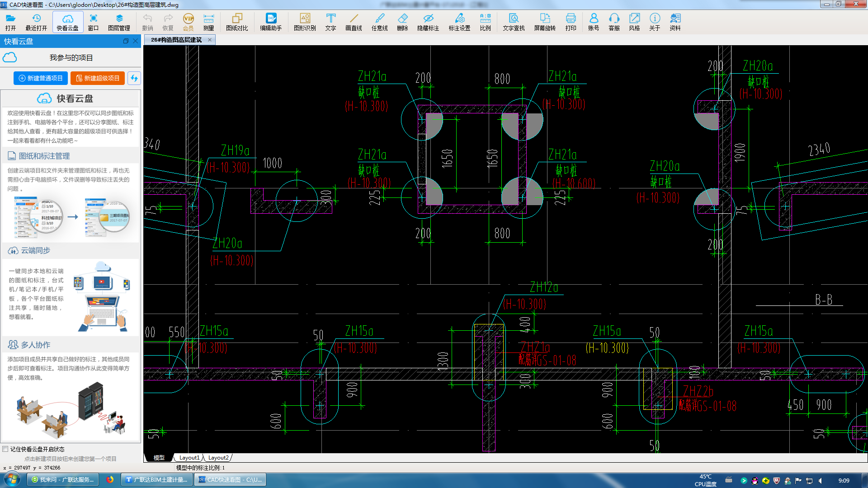The width and height of the screenshot is (868, 488).
Task: Select the 窗口 window tool
Action: [93, 22]
